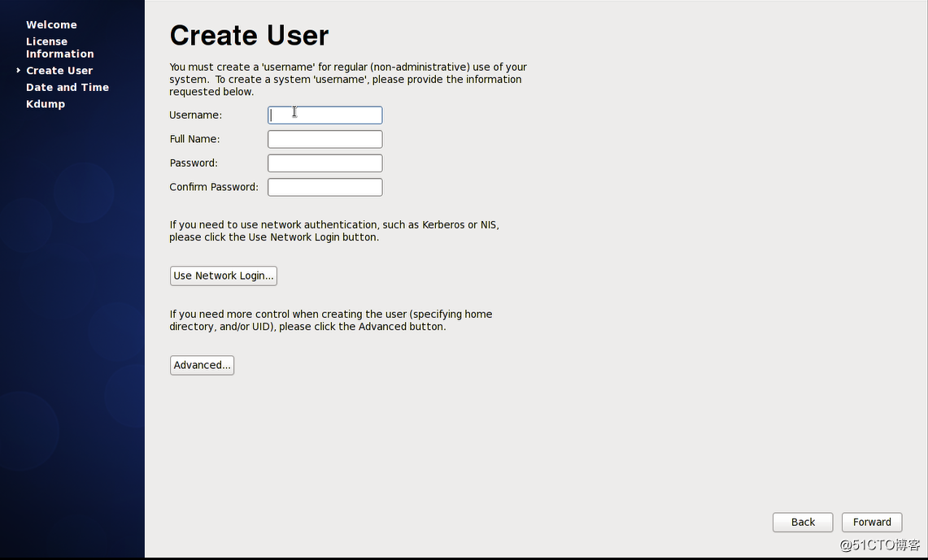Click the Password: label
The width and height of the screenshot is (928, 560).
click(194, 163)
